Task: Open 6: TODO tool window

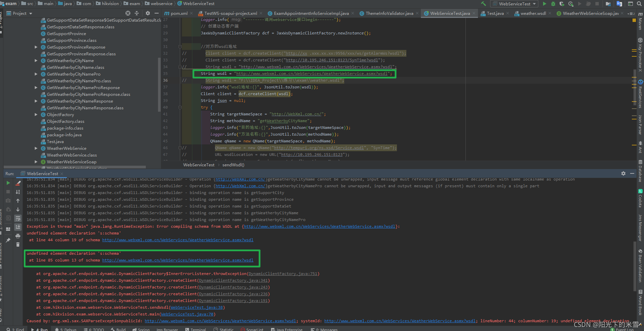Action: tap(94, 329)
